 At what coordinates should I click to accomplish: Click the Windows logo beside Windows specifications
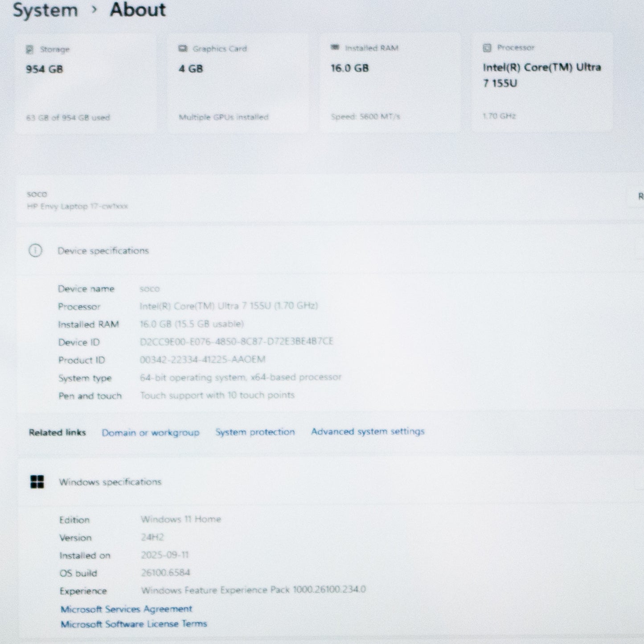tap(37, 482)
